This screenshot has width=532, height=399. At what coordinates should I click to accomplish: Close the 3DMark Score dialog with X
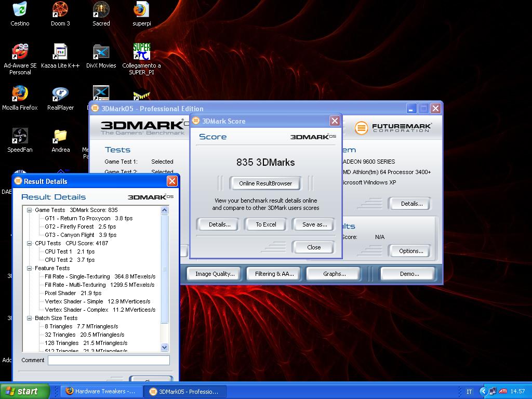pyautogui.click(x=335, y=121)
